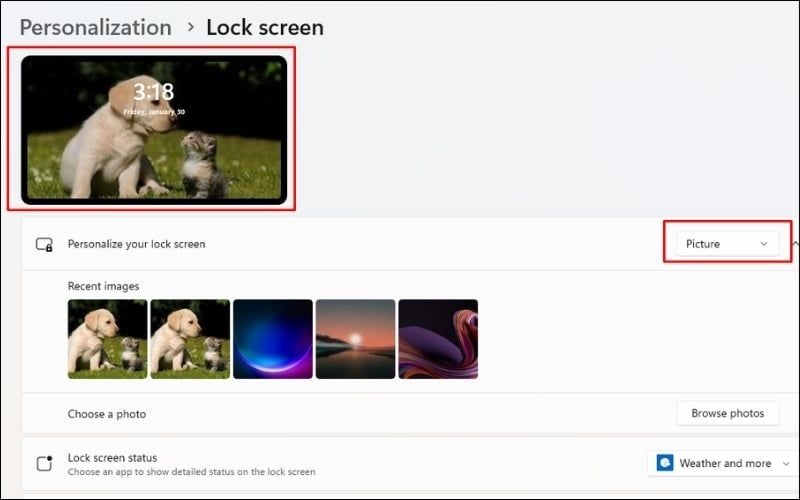Open the Weather and more dropdown

click(722, 463)
